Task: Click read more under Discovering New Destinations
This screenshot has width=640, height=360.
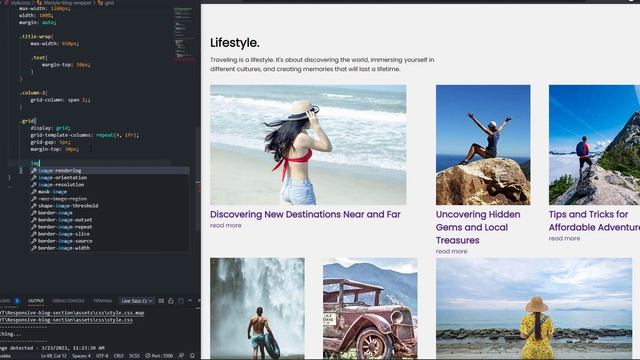Action: point(226,225)
